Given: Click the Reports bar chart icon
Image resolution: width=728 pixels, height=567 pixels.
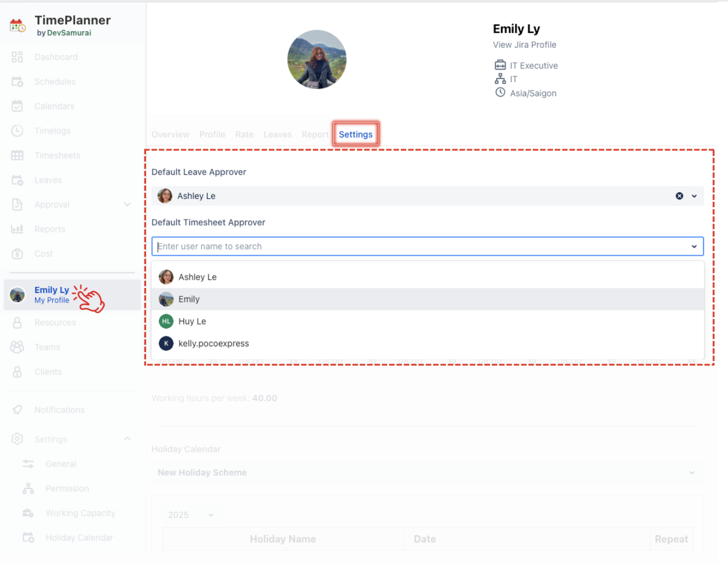Looking at the screenshot, I should click(x=17, y=229).
